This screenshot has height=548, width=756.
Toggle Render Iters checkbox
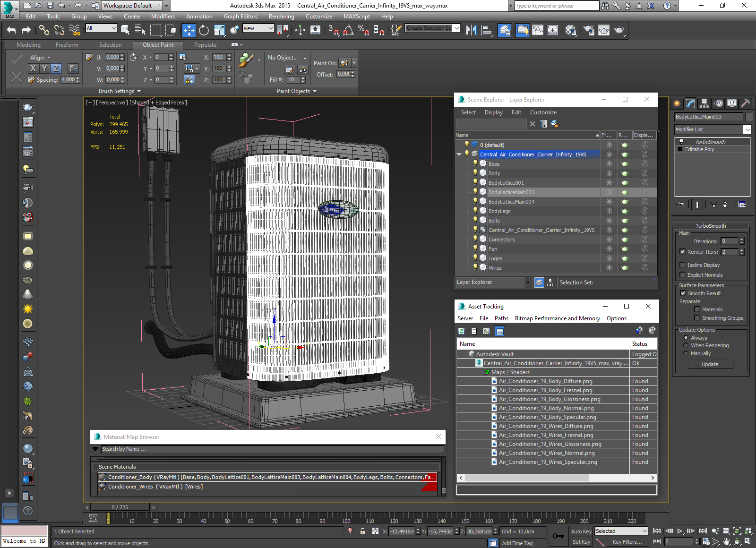pos(682,252)
